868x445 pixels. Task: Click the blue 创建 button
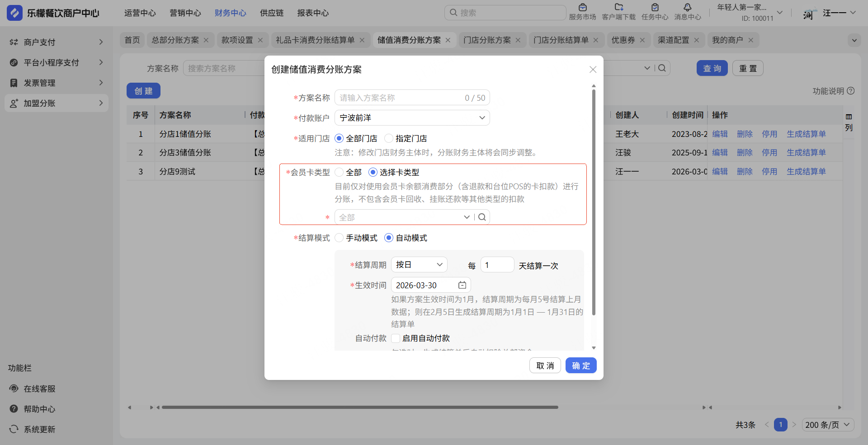[143, 91]
